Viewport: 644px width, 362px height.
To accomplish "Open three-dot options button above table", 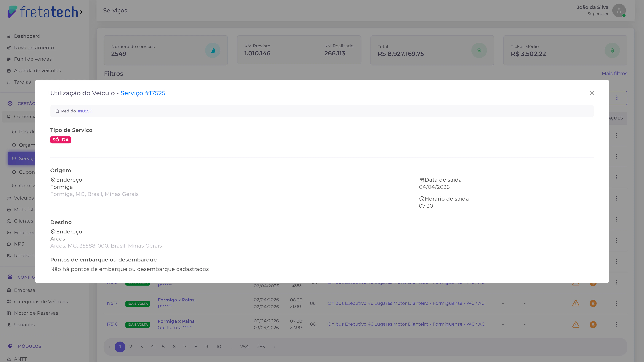I will point(617,98).
